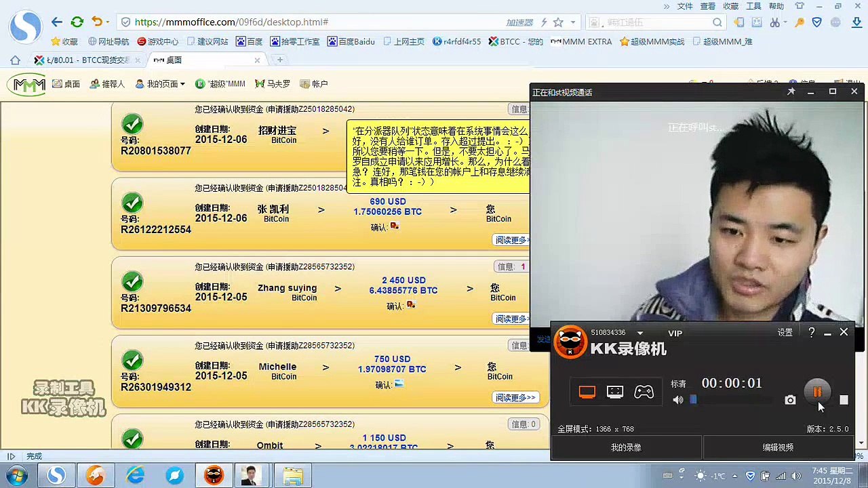Click the Sogou browser taskbar icon
Screen dimensions: 868x488
coord(56,475)
